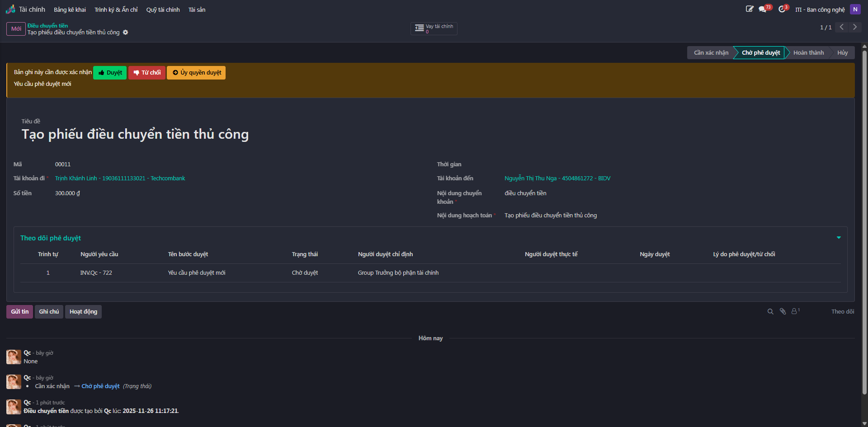Click the Tạo phiếu điều chuyển tiền title
The width and height of the screenshot is (868, 427).
tap(135, 134)
